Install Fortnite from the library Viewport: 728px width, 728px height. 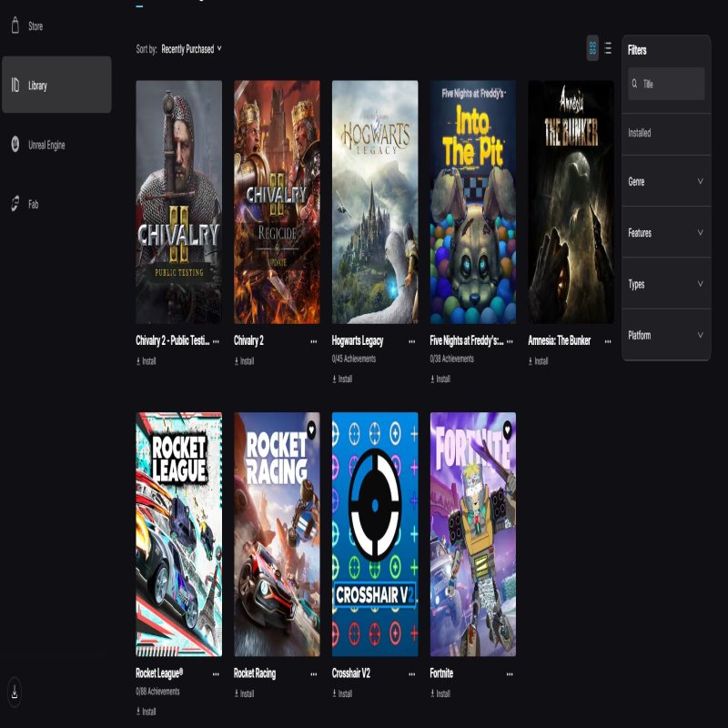tap(440, 693)
